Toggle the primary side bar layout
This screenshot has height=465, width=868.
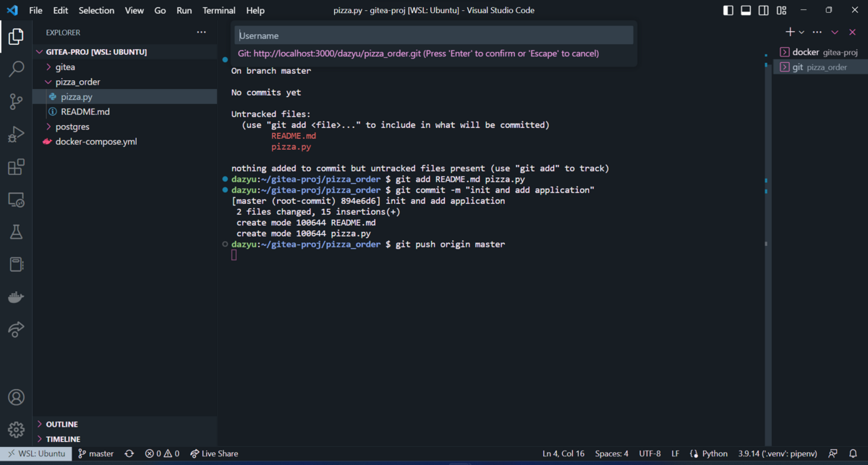click(728, 10)
